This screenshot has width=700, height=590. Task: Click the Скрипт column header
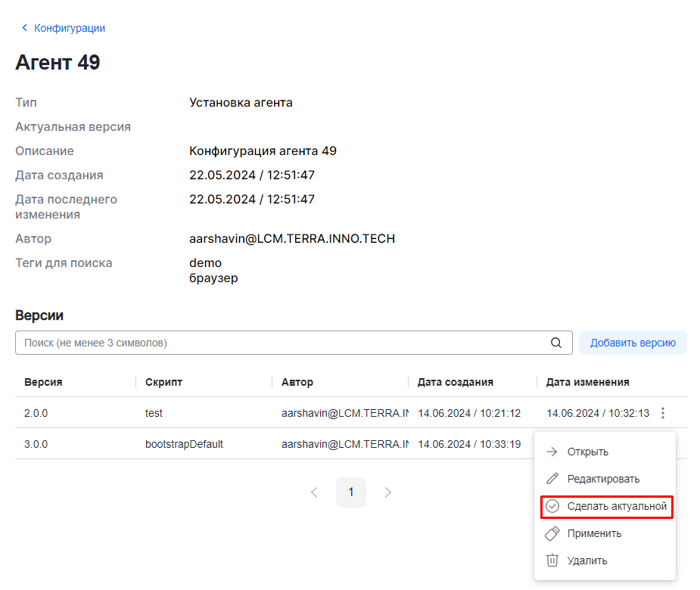tap(163, 382)
